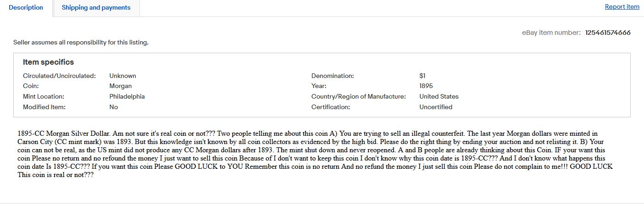Select the United States value
The image size is (644, 205).
439,97
